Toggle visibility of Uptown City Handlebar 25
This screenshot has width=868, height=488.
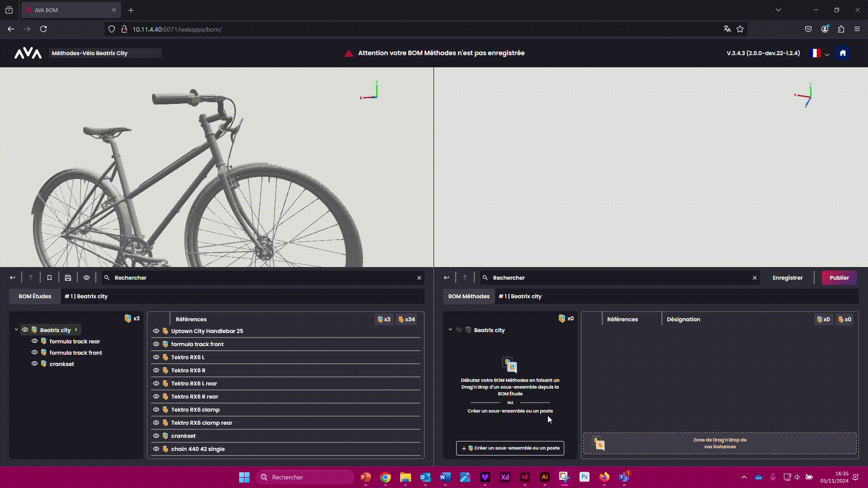156,331
